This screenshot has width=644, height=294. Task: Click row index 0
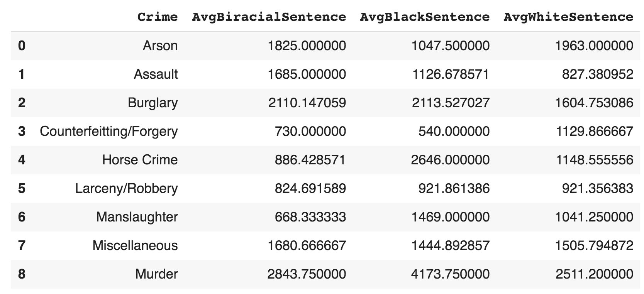[x=22, y=46]
